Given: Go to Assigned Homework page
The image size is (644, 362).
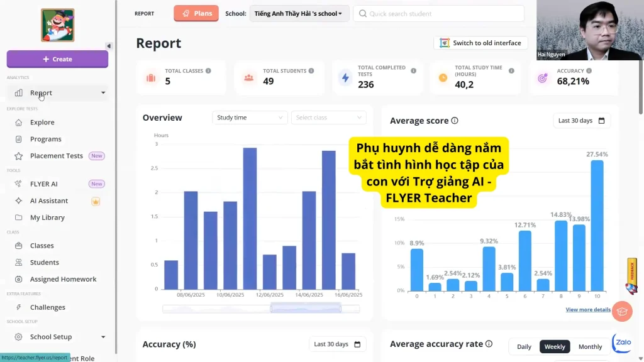Looking at the screenshot, I should click(x=63, y=279).
